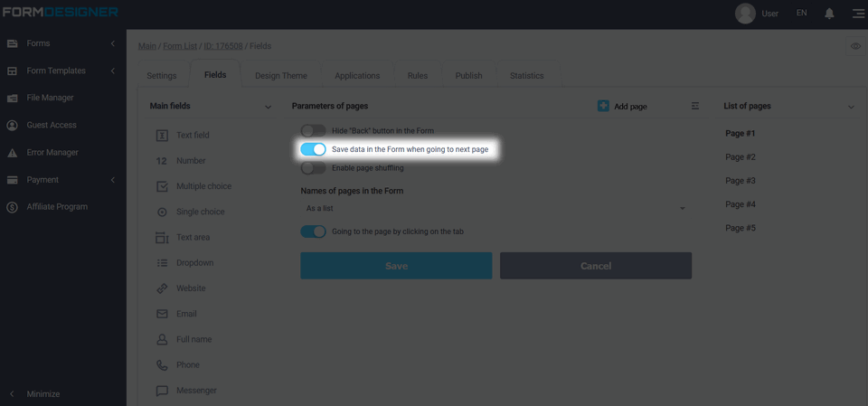Open the notifications bell

[829, 14]
